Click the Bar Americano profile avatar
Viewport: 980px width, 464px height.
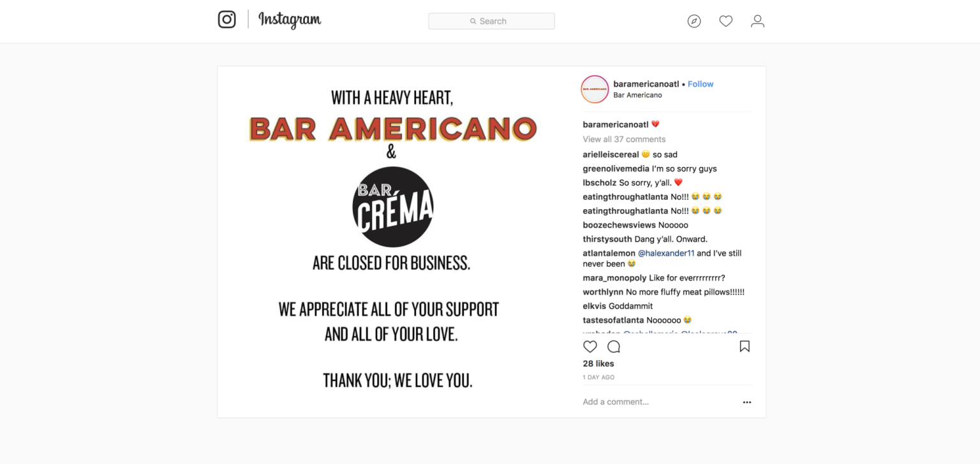point(595,89)
